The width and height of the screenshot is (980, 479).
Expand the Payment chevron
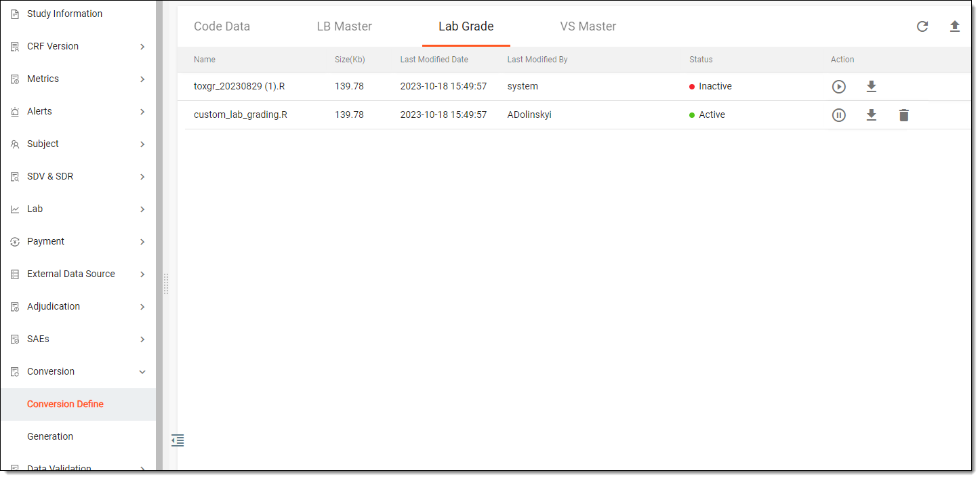pos(142,242)
